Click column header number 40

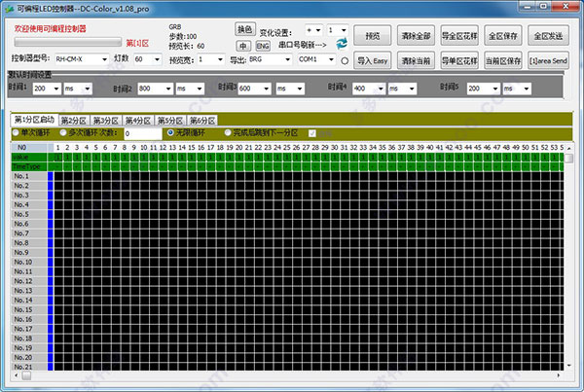[430, 148]
